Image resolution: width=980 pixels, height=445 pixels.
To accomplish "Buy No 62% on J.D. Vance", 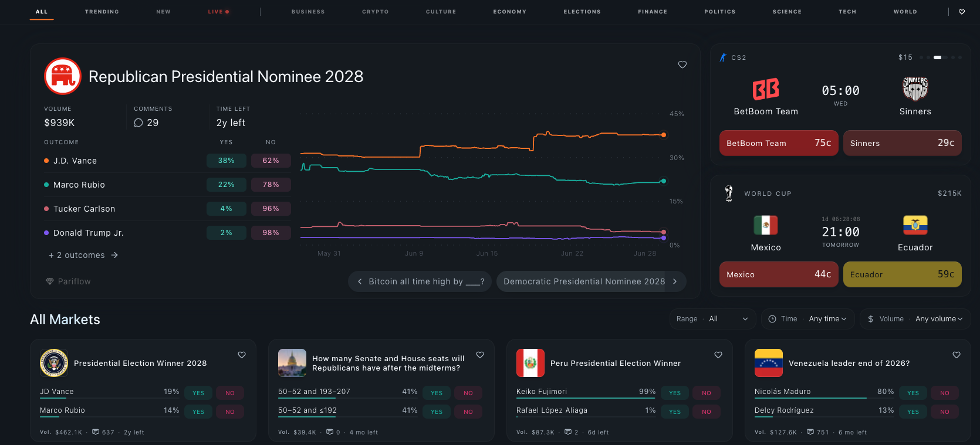I will click(x=271, y=161).
